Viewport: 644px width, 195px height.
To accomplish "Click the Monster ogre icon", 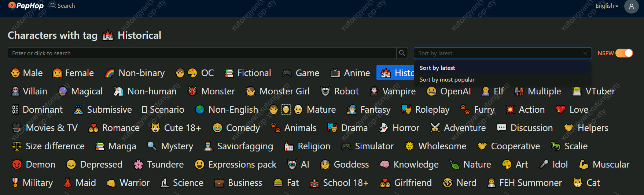I will [192, 91].
